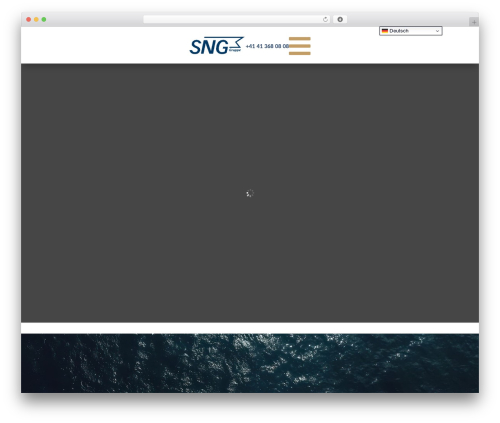Image resolution: width=500 pixels, height=423 pixels.
Task: Click the loading spinner in the dark slider
Action: 250,193
